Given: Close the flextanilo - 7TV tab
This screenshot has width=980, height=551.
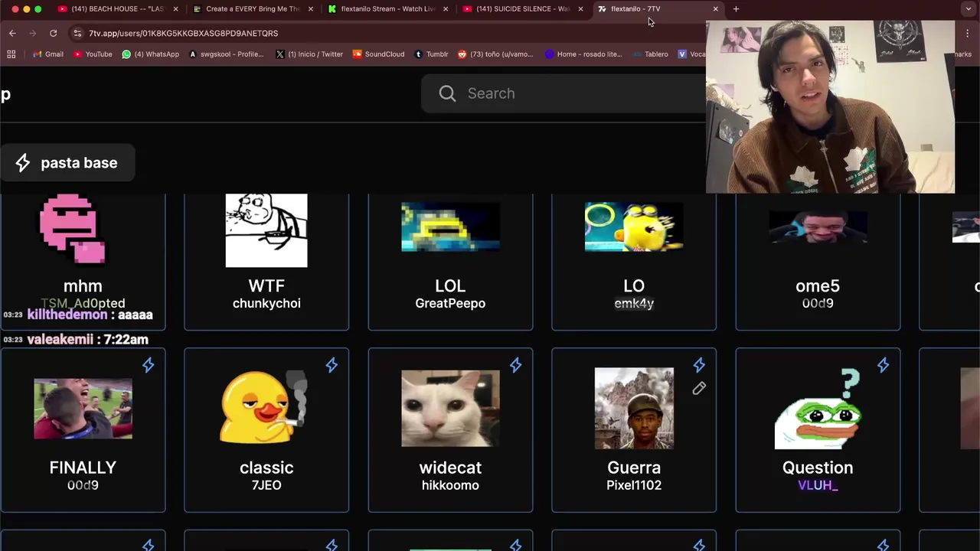Looking at the screenshot, I should pyautogui.click(x=716, y=9).
